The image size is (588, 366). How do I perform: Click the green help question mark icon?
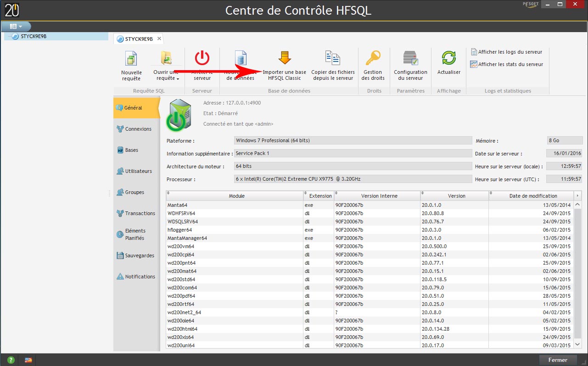point(11,360)
